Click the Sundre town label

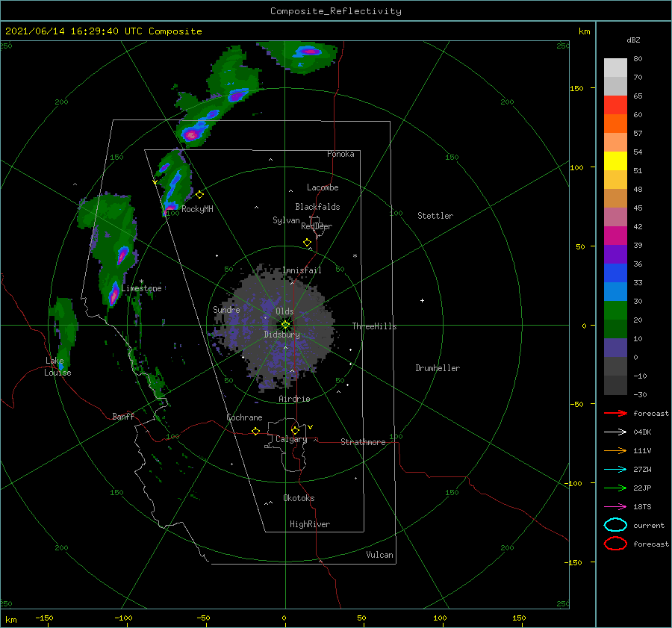point(226,309)
